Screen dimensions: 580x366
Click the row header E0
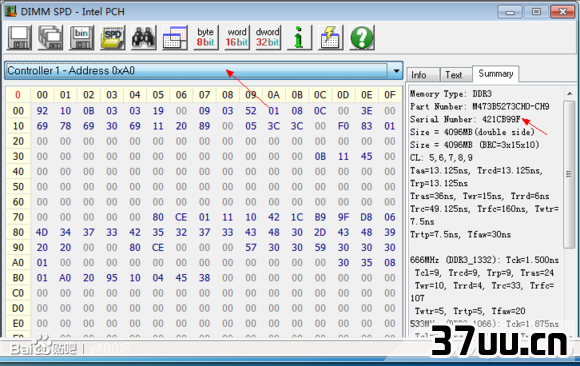click(x=18, y=323)
